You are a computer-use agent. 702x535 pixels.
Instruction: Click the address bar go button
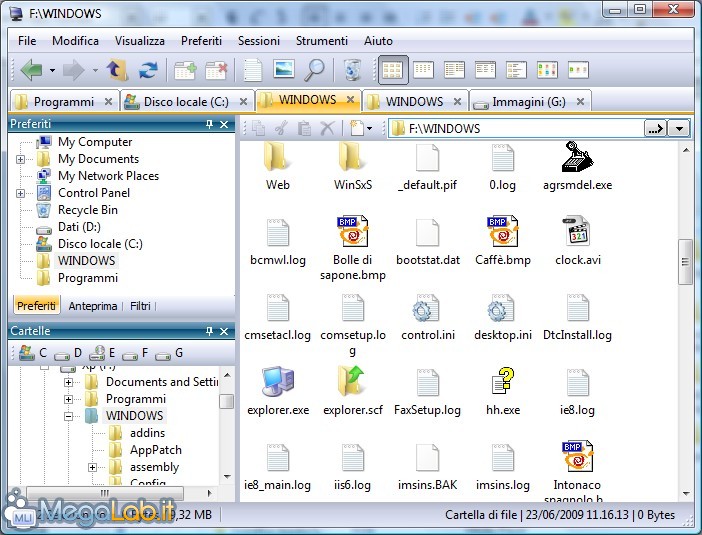click(655, 129)
